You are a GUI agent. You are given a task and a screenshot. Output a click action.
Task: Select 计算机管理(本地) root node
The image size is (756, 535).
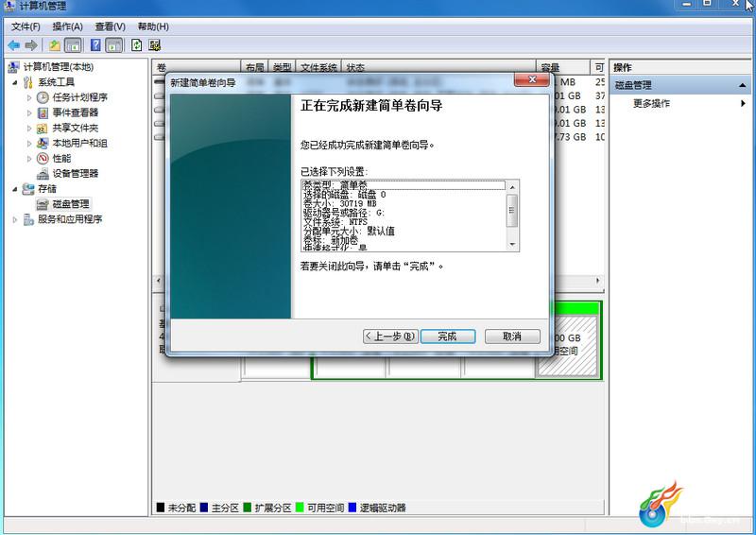pos(59,67)
